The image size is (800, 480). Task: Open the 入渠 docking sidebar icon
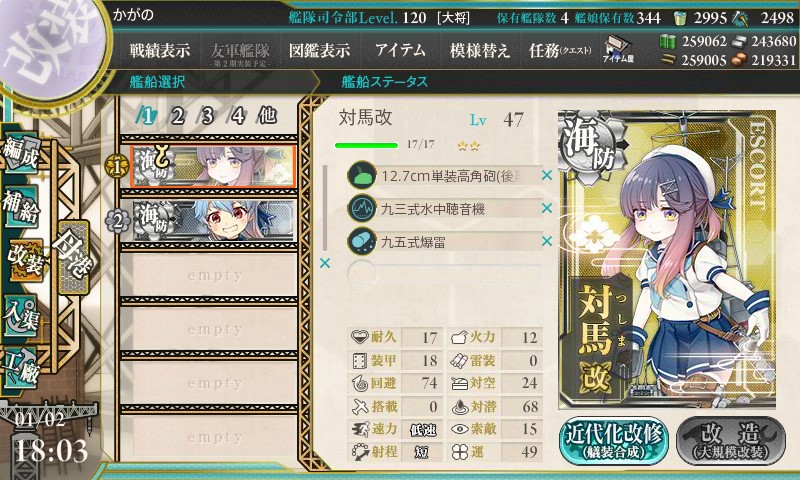coord(21,315)
